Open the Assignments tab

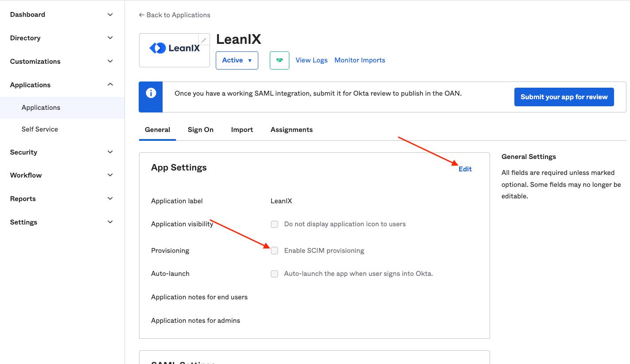click(292, 130)
